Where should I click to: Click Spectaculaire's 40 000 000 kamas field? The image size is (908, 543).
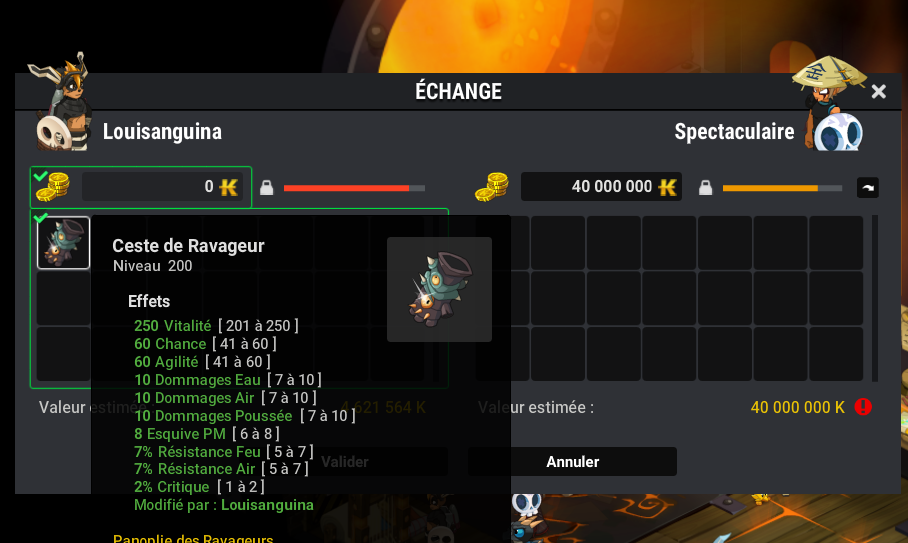(601, 186)
